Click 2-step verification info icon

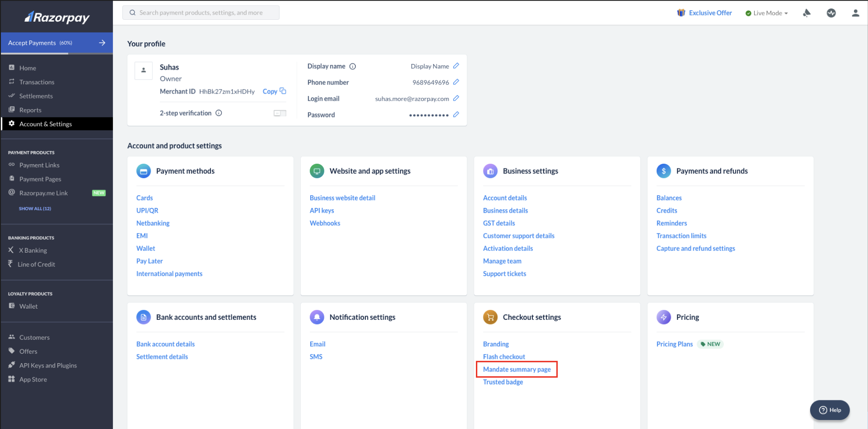pyautogui.click(x=219, y=113)
